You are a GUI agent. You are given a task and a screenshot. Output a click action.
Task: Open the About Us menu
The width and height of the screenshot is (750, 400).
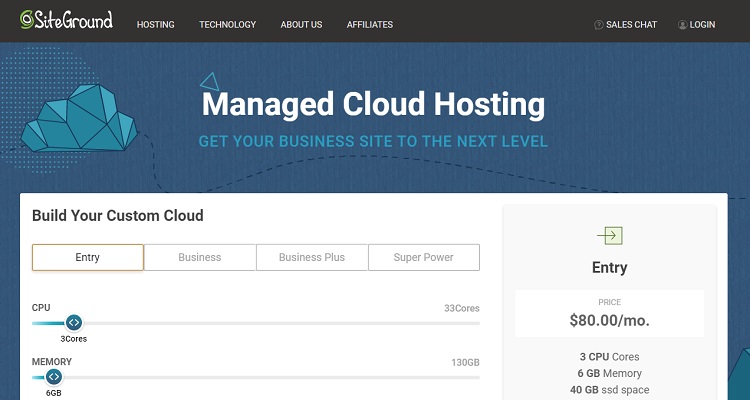tap(301, 25)
